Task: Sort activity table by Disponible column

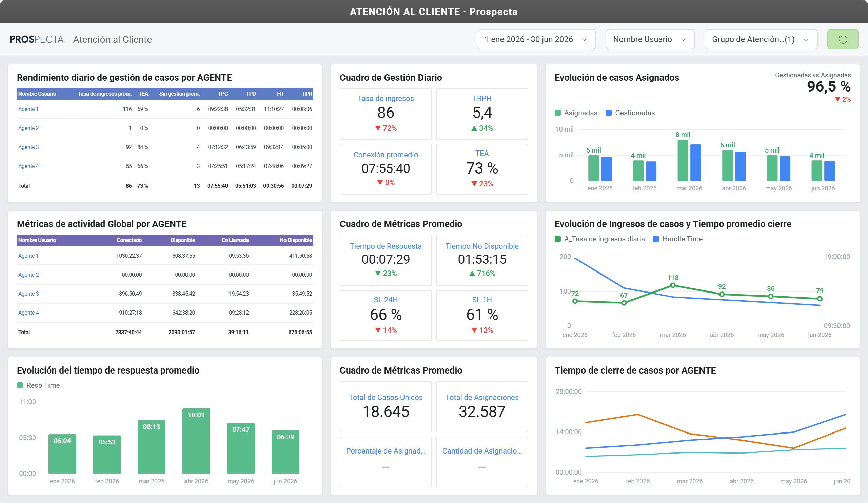Action: click(182, 240)
